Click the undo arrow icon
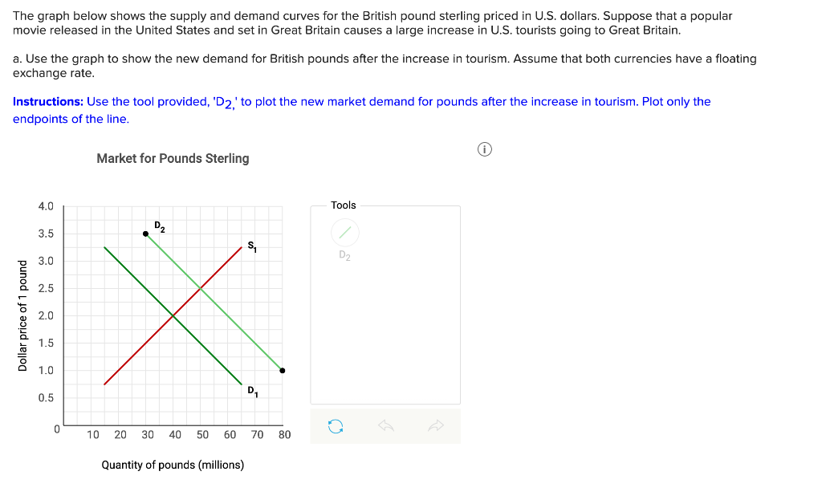 click(x=386, y=426)
